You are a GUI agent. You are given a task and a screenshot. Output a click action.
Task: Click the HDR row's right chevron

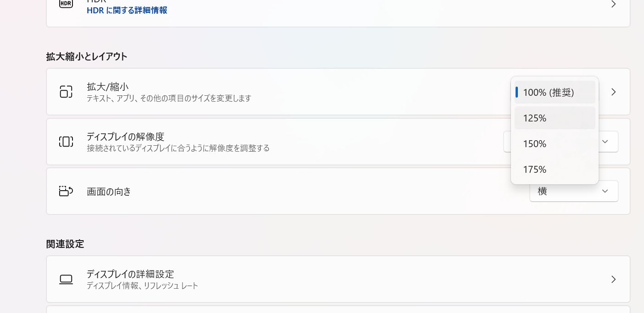click(613, 4)
